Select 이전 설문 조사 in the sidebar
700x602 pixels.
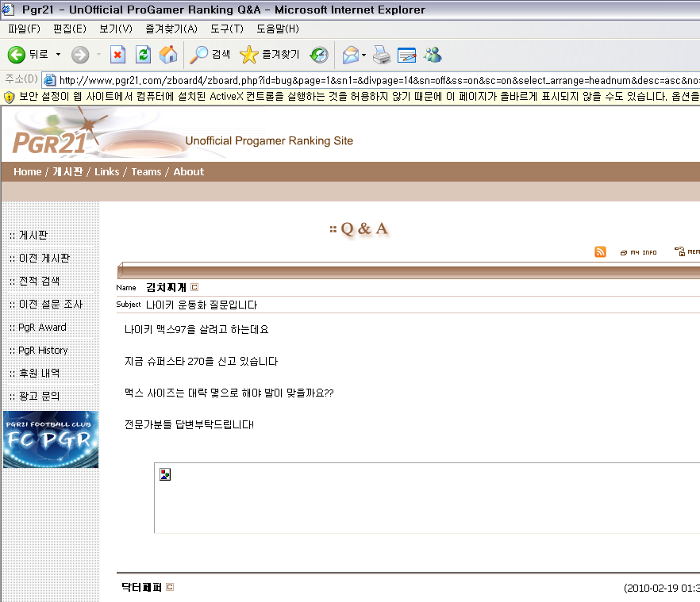[x=51, y=305]
